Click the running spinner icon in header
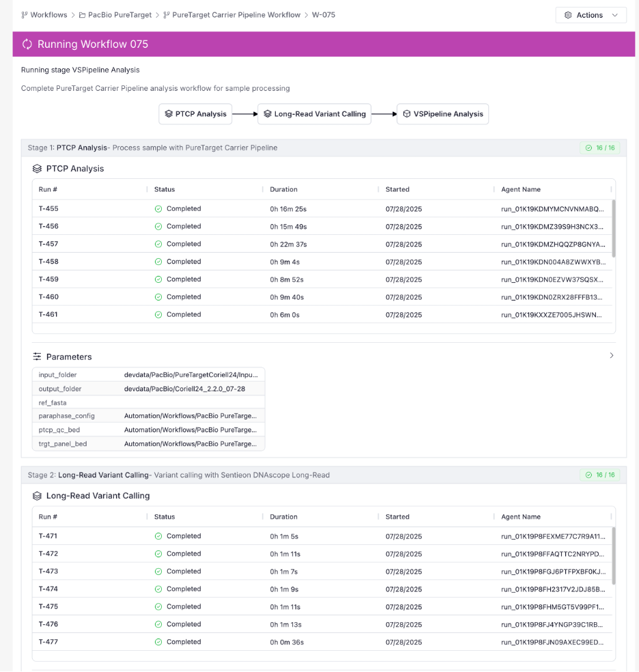Screen dimensions: 639x672 pyautogui.click(x=27, y=44)
